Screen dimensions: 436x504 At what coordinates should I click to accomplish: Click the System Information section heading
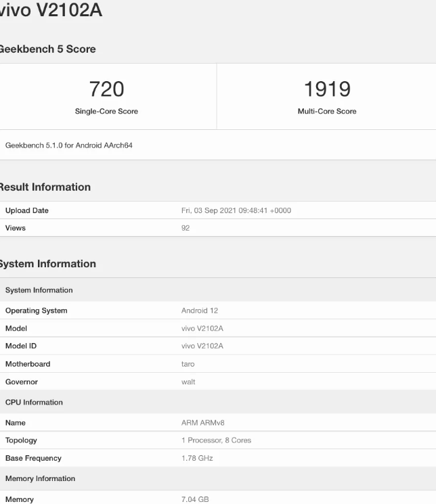[47, 263]
